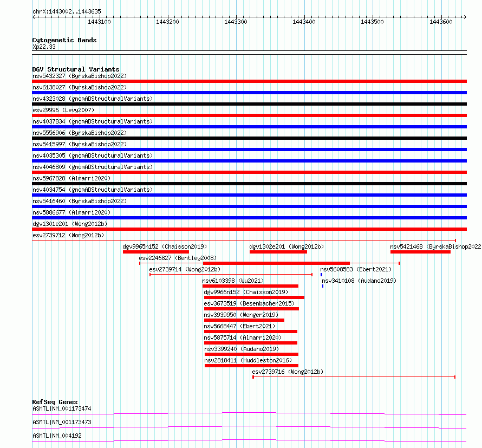Click the ASMTL|NM_001173474 gene label
482x448 pixels.
[62, 408]
